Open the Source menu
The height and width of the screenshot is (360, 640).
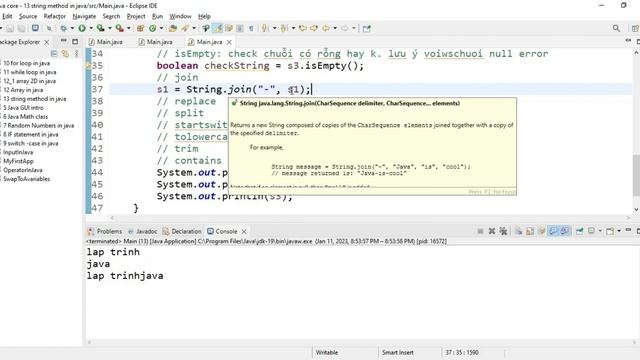(28, 16)
